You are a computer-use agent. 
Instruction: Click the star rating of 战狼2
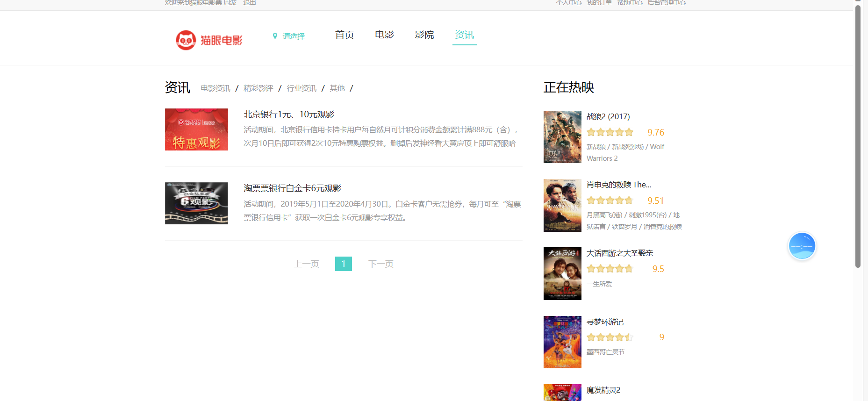coord(610,132)
